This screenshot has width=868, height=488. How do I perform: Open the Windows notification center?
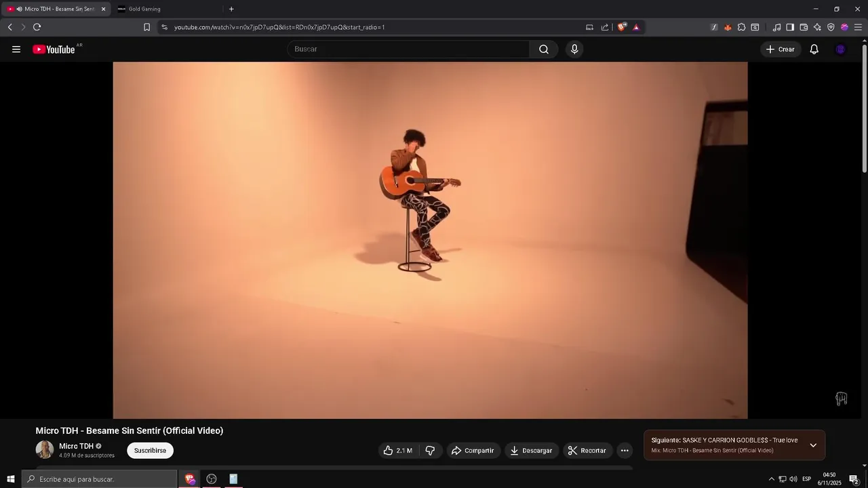(x=854, y=479)
